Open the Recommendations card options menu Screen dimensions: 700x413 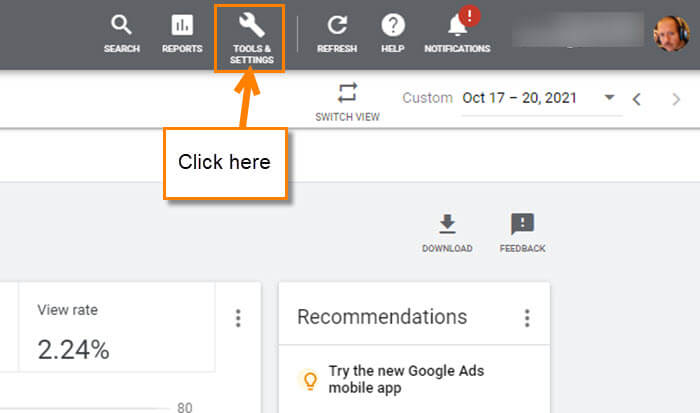coord(527,318)
